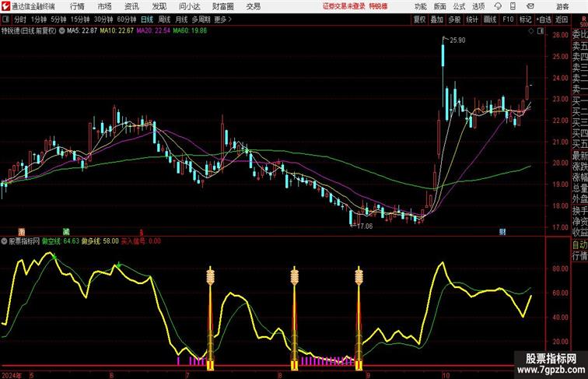Image resolution: width=588 pixels, height=379 pixels.
Task: Click the first green cross sell marker
Action: click(54, 258)
